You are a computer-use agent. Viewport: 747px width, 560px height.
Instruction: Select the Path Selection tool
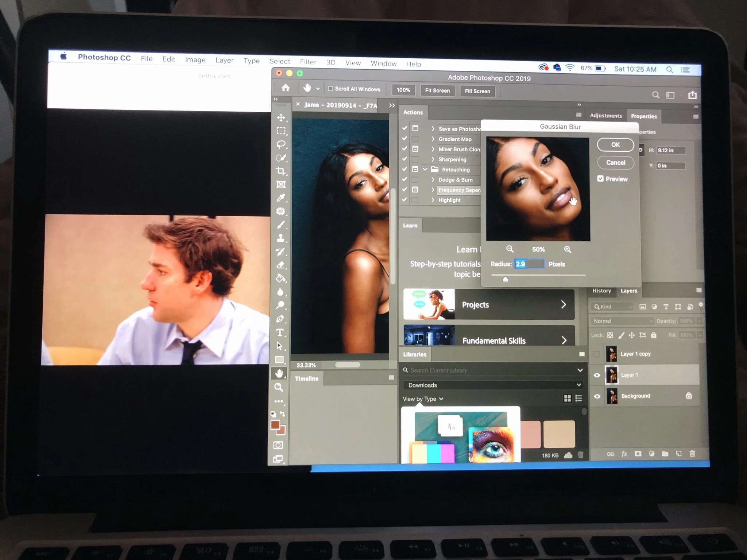click(x=280, y=346)
